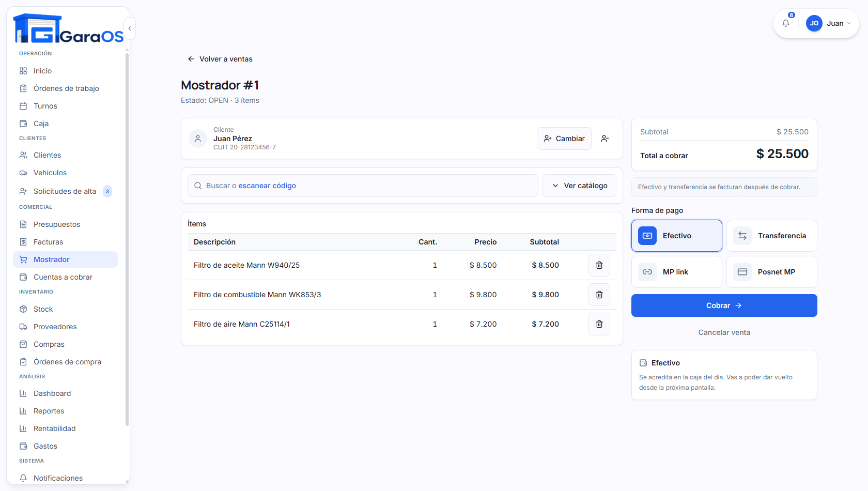Click Cancelar venta link
The image size is (868, 491).
724,332
